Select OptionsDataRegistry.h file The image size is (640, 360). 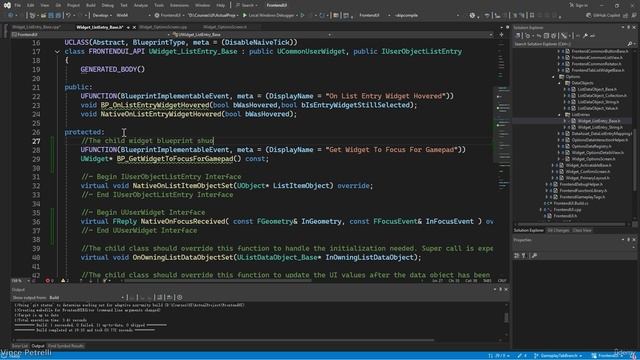tap(591, 146)
